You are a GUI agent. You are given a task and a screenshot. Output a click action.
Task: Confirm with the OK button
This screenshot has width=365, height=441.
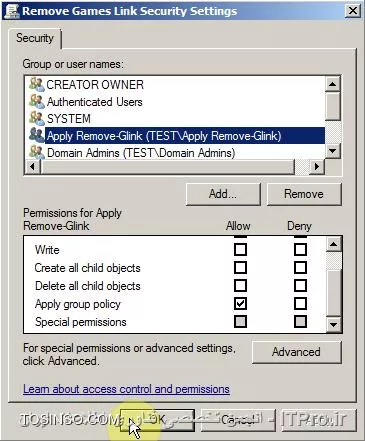[x=157, y=420]
